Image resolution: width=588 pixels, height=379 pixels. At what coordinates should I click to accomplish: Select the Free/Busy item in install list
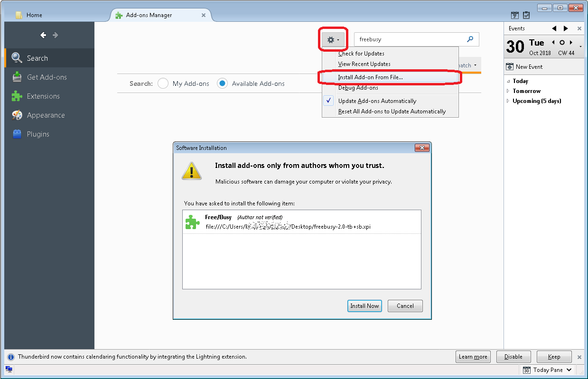(302, 222)
